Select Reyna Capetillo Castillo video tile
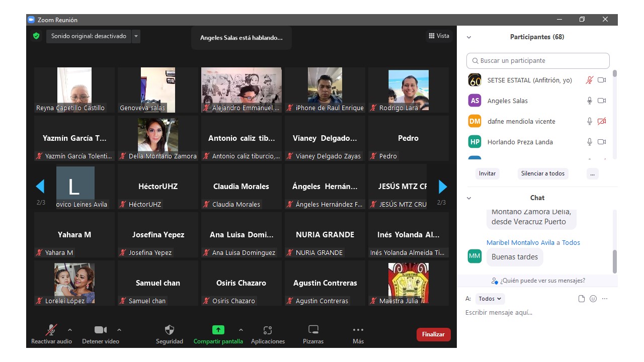 point(74,90)
